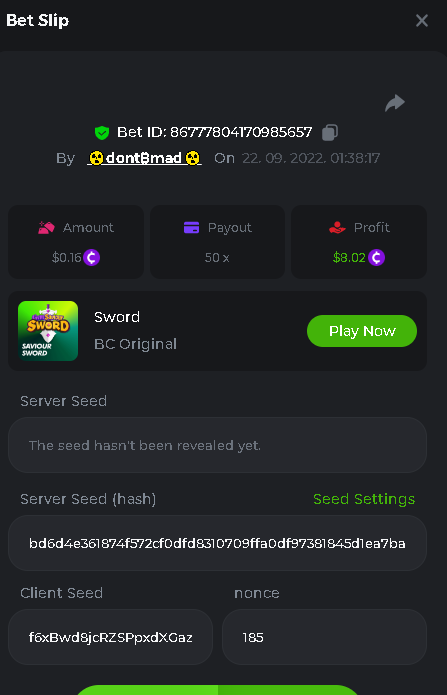
Task: Click the Client Seed field
Action: click(x=110, y=637)
